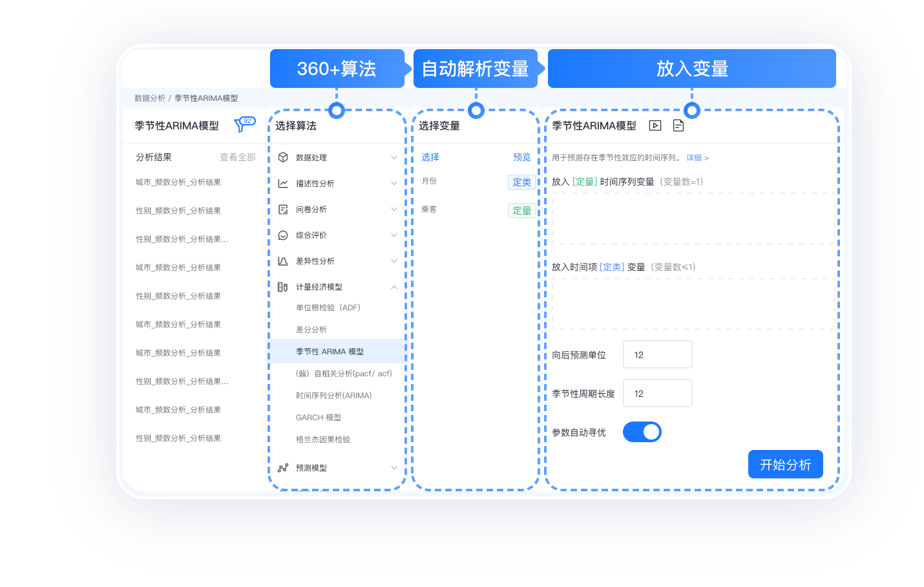Viewport: 924px width, 587px height.
Task: Click the 综合评价 icon
Action: point(283,235)
